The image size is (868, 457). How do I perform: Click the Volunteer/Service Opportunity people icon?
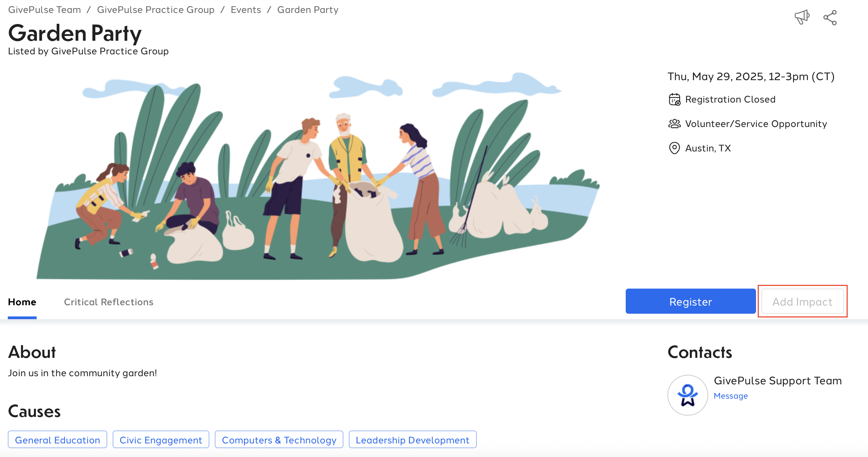tap(674, 124)
